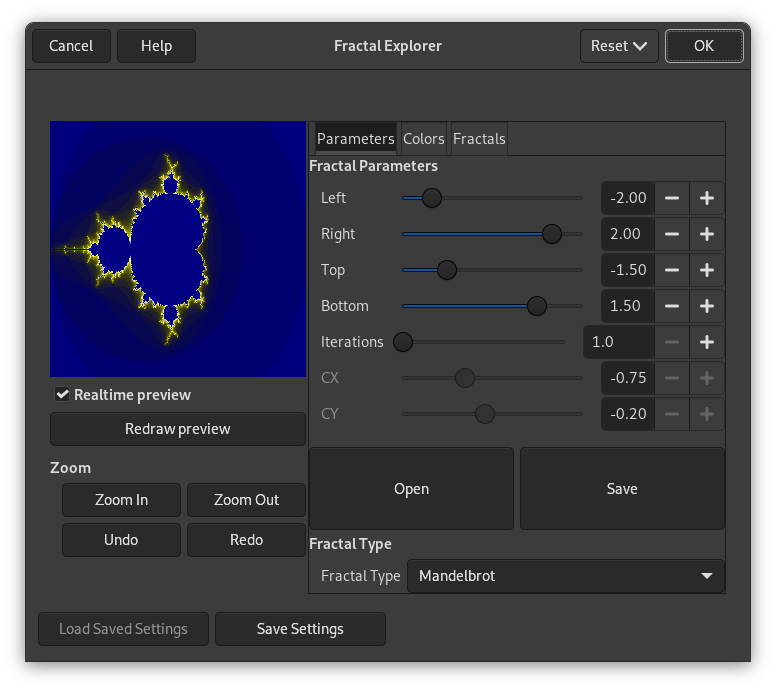Toggle the Realtime preview checkbox
This screenshot has width=776, height=690.
[x=62, y=395]
